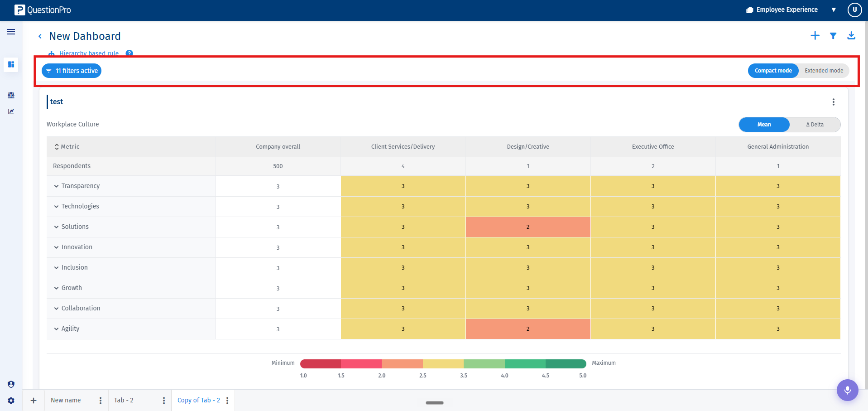868x411 pixels.
Task: Select the Copy of Tab - 2 tab
Action: (199, 401)
